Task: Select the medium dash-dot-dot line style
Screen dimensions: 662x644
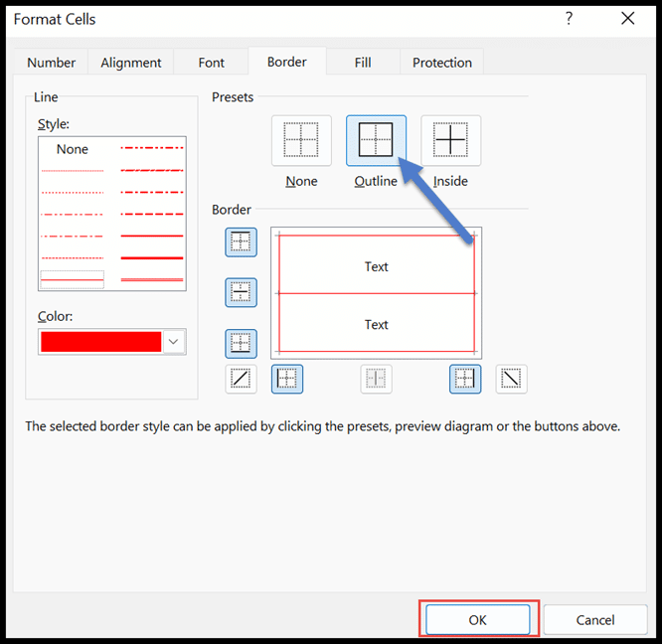Action: pos(152,148)
